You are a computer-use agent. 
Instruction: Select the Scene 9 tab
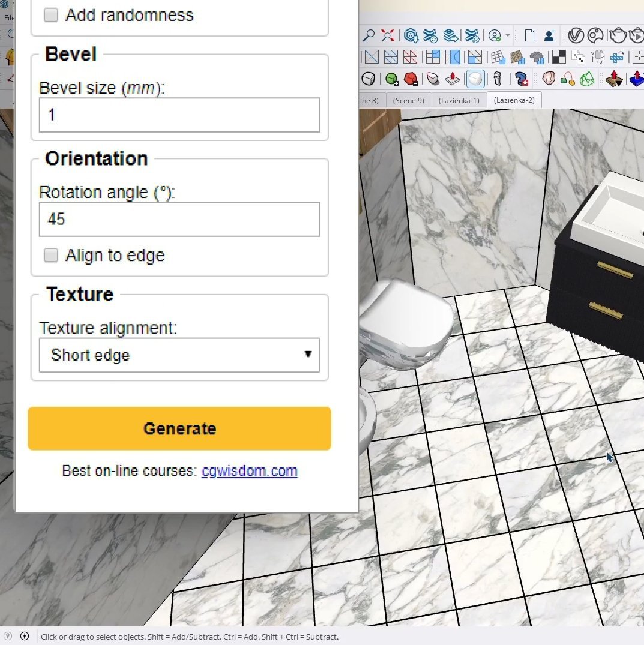coord(409,100)
